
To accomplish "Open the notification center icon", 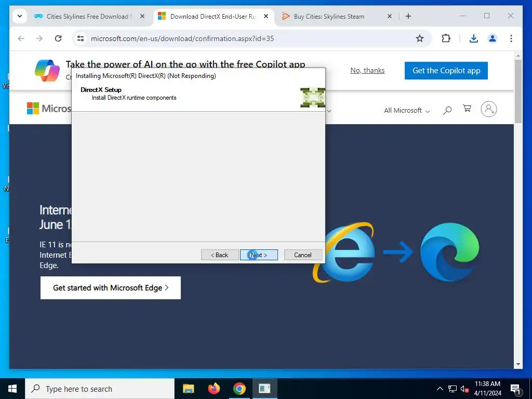I will [516, 389].
